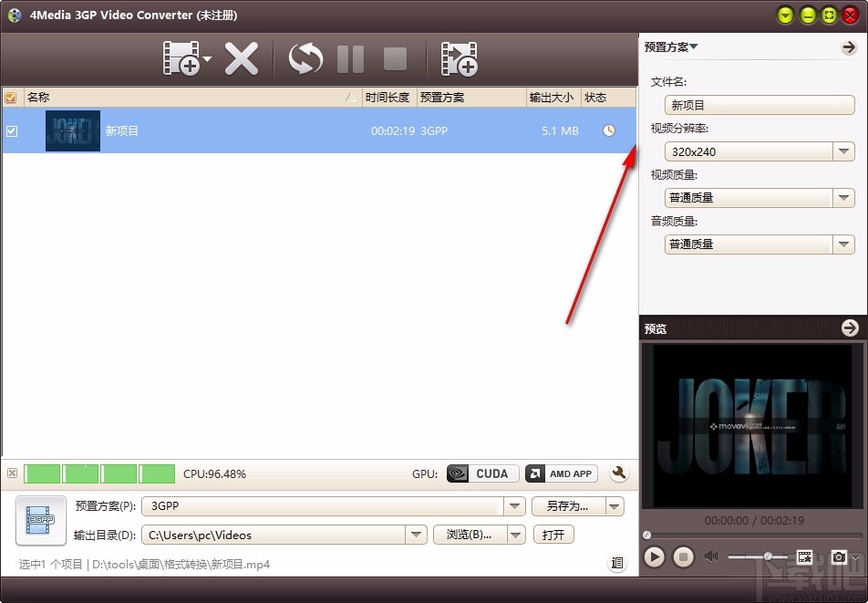This screenshot has height=603, width=868.
Task: Uncheck the 新项目 file checkbox
Action: pos(12,130)
